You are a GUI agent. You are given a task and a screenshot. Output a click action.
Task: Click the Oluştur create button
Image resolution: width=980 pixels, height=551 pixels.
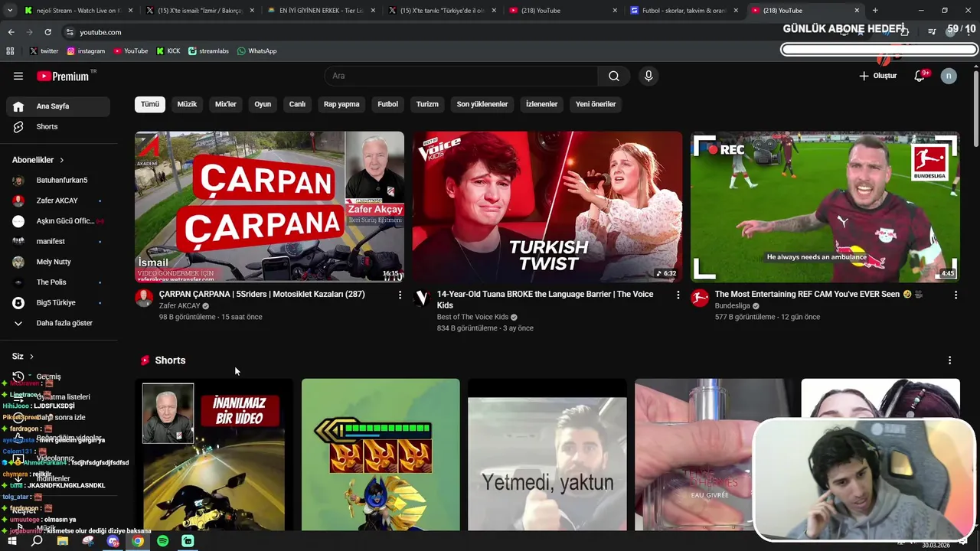pos(877,76)
